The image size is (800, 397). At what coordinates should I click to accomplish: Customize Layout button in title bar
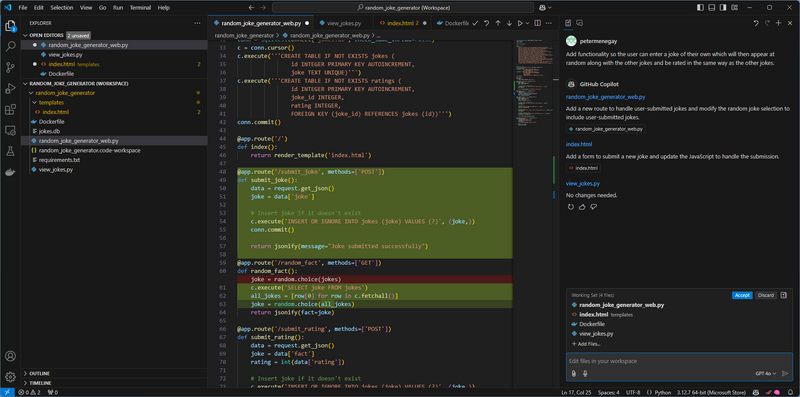pyautogui.click(x=734, y=8)
